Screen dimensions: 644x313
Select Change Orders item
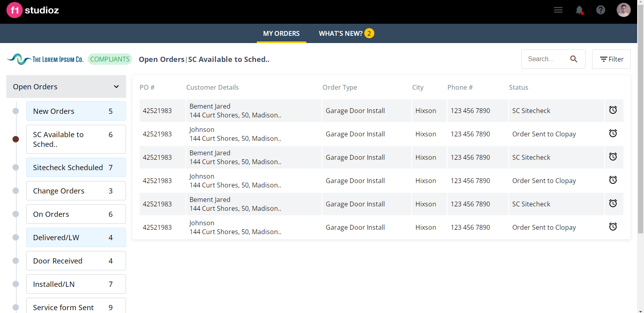(x=76, y=191)
